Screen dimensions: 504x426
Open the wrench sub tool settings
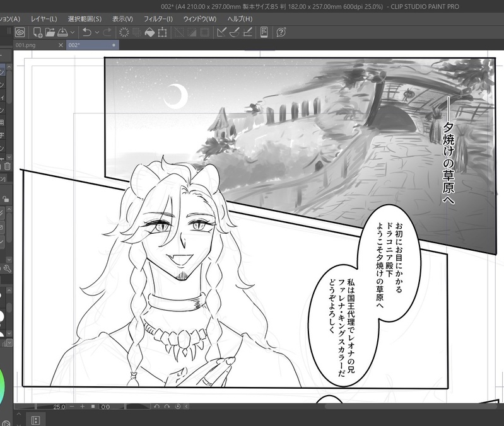(8, 268)
